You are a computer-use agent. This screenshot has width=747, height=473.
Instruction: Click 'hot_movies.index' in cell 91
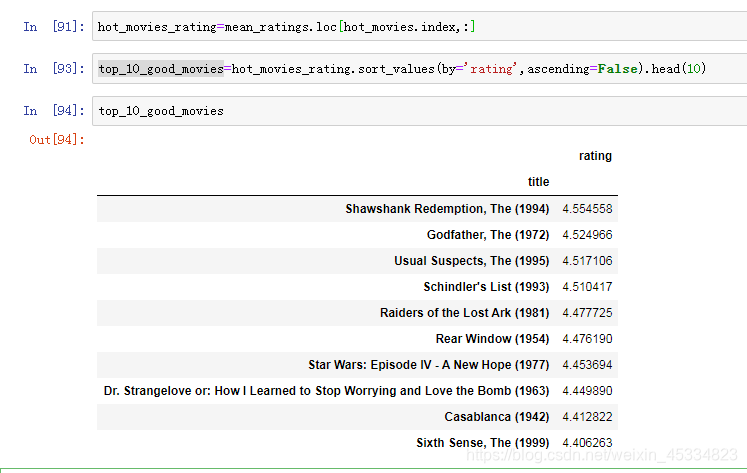coord(399,27)
